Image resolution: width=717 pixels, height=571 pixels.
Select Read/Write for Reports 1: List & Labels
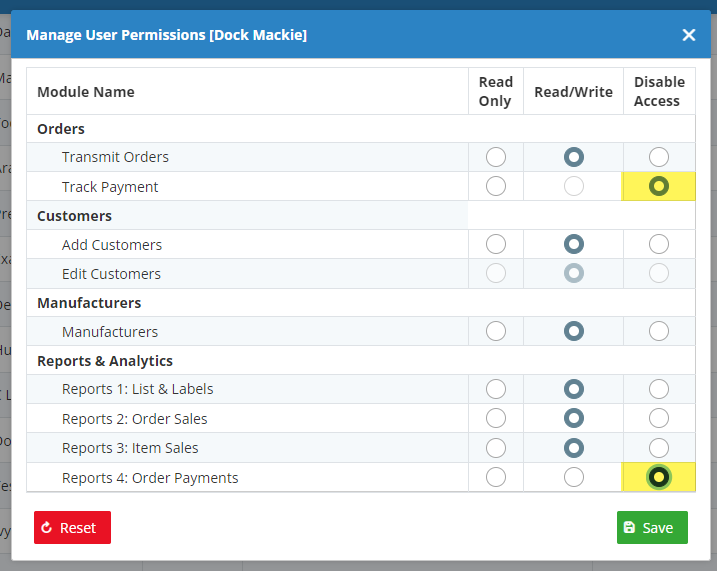coord(573,389)
